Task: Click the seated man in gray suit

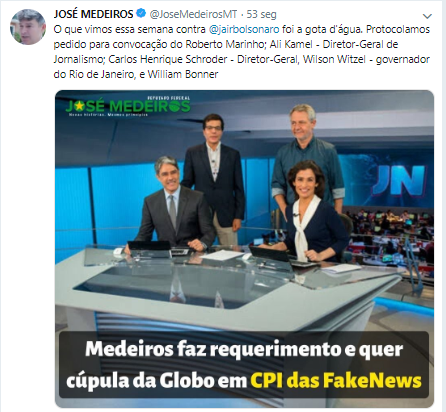Action: (172, 205)
